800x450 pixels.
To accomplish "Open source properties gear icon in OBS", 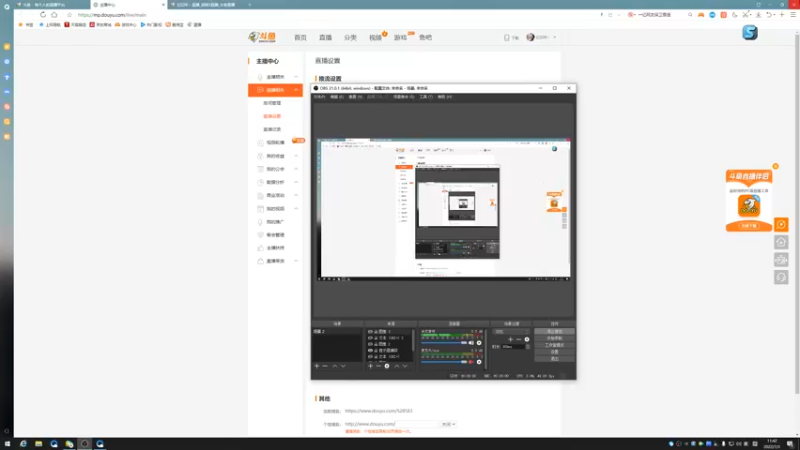I will coord(387,366).
